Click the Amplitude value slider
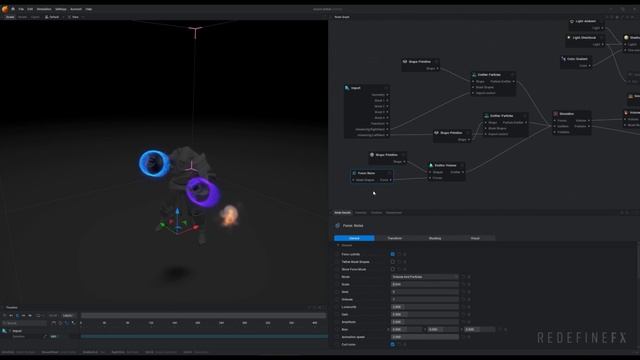 tap(424, 322)
